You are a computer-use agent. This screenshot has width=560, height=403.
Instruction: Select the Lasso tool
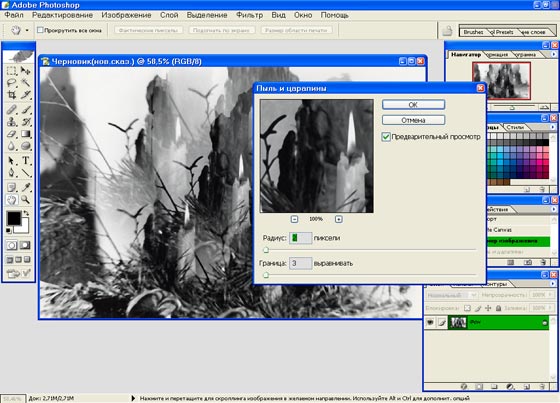coord(11,83)
